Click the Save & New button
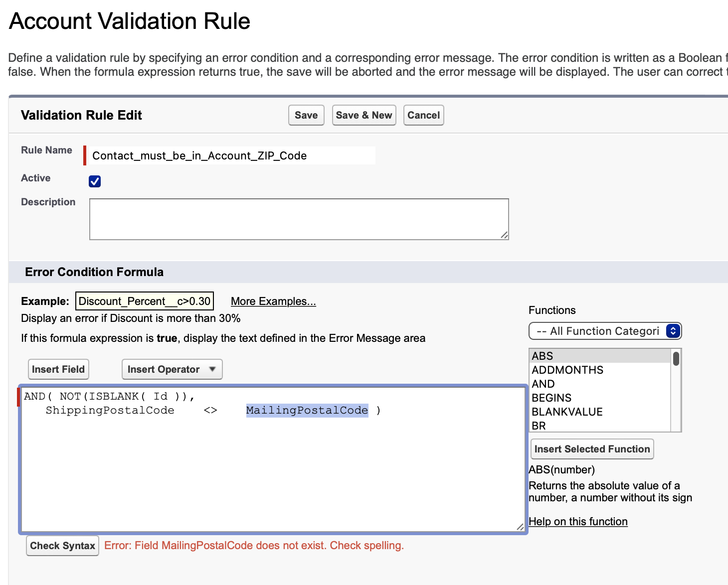Screen dimensions: 728x585 (x=364, y=115)
